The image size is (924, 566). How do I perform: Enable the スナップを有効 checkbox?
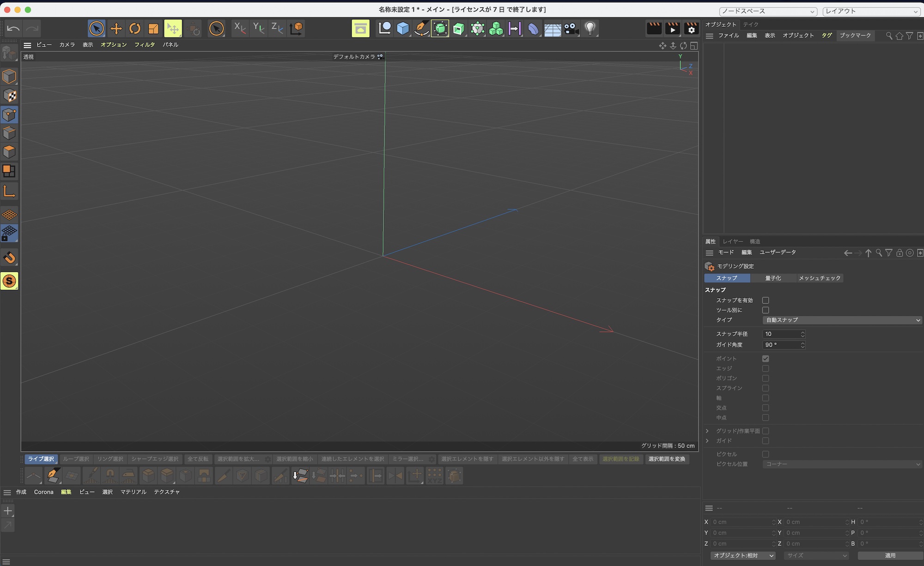click(x=766, y=300)
